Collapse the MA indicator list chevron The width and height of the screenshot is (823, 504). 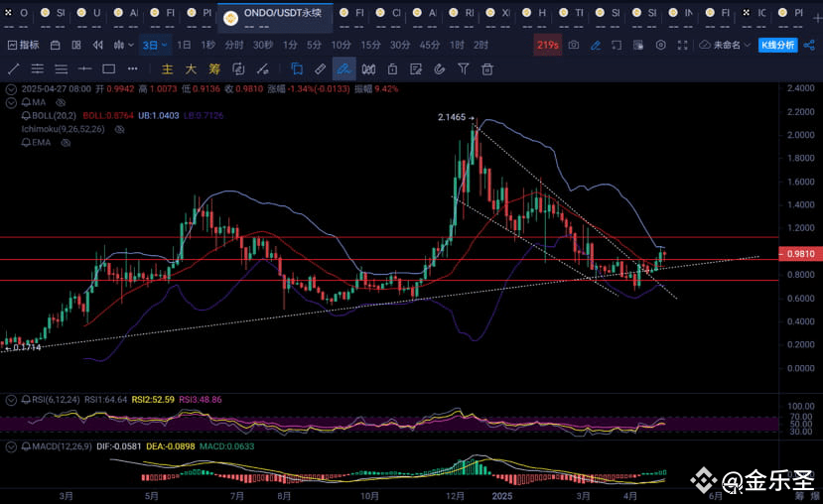(x=11, y=102)
